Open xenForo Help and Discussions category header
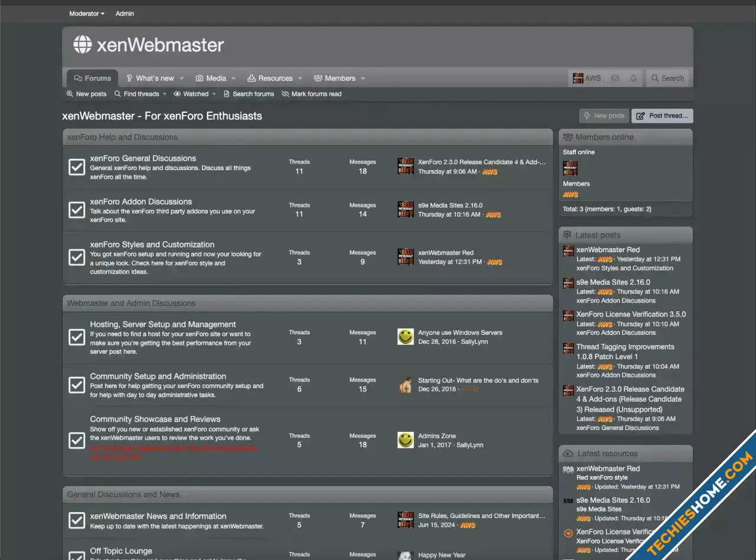This screenshot has width=756, height=560. click(122, 137)
